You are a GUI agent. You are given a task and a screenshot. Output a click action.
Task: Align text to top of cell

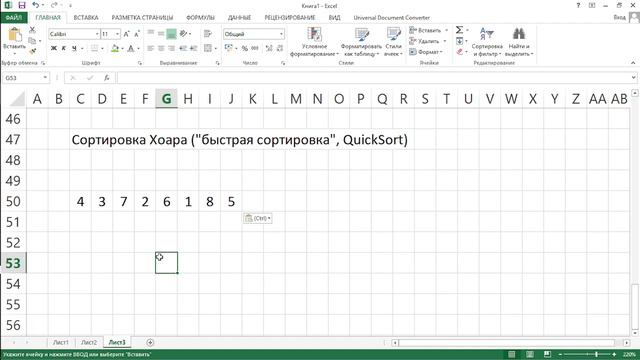coord(151,34)
